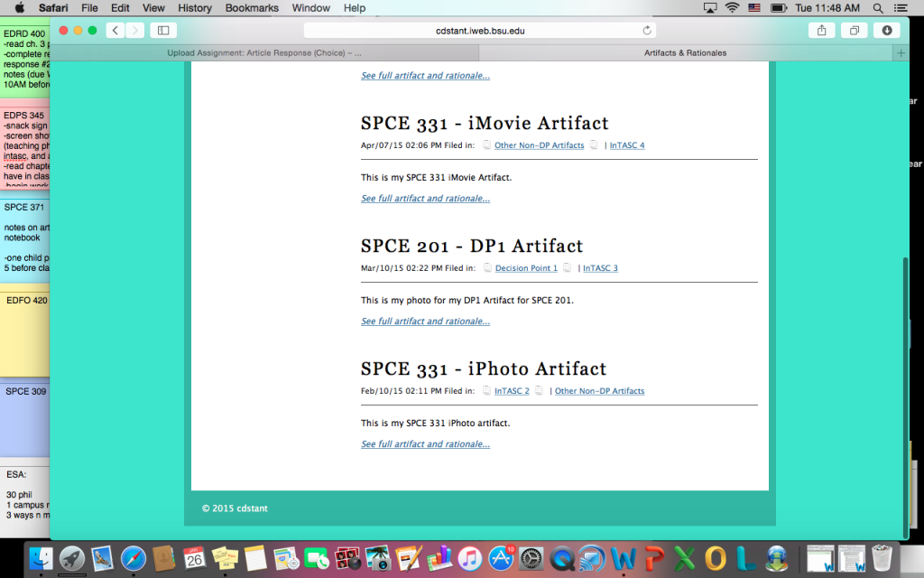Show all tabs overview button
This screenshot has width=924, height=578.
[854, 31]
